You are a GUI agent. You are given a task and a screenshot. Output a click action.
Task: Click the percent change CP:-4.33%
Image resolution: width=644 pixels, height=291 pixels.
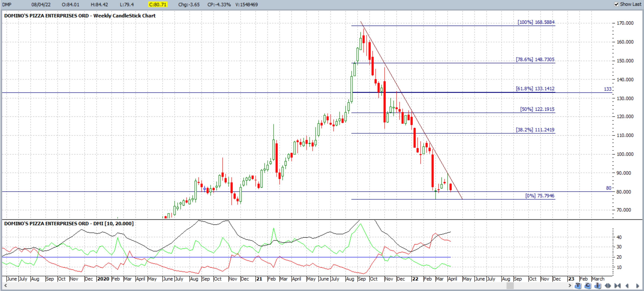click(219, 4)
